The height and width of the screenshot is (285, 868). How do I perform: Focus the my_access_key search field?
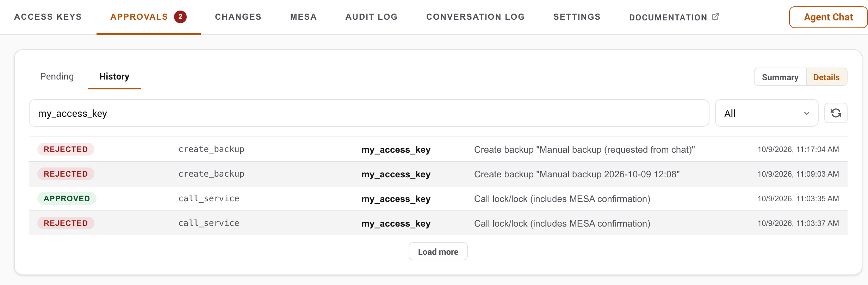click(369, 113)
